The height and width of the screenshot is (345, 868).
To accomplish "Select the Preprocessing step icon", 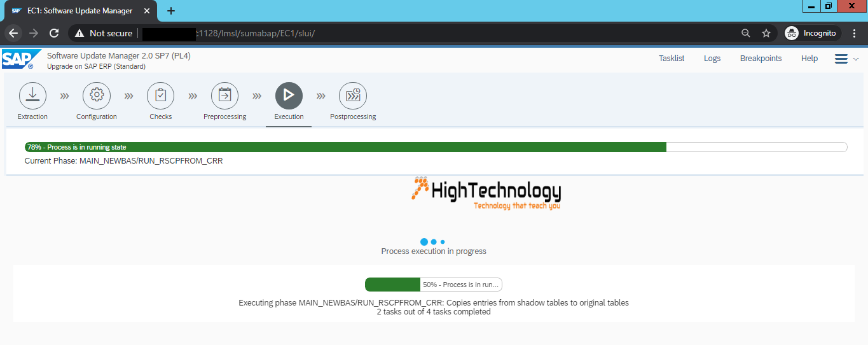I will 225,95.
